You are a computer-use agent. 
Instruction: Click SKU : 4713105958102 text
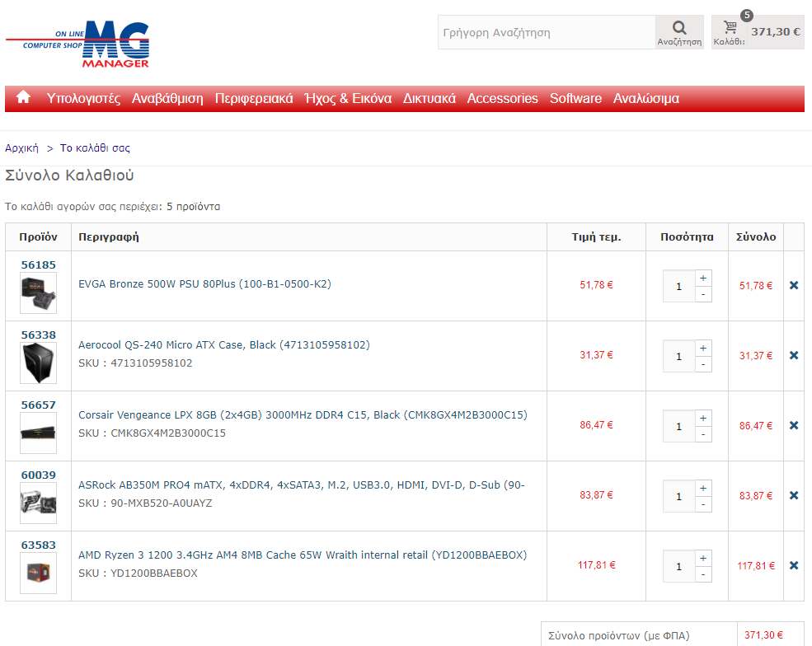click(x=135, y=363)
